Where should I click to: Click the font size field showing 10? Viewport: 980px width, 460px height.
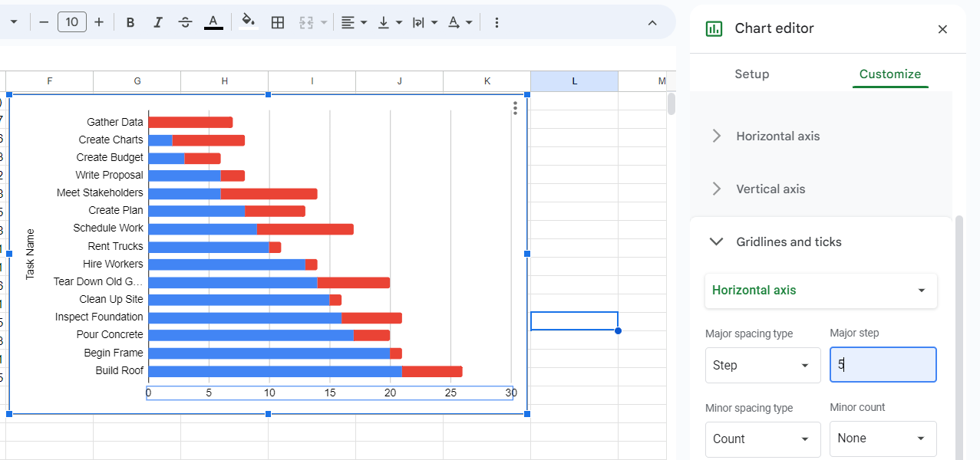72,22
